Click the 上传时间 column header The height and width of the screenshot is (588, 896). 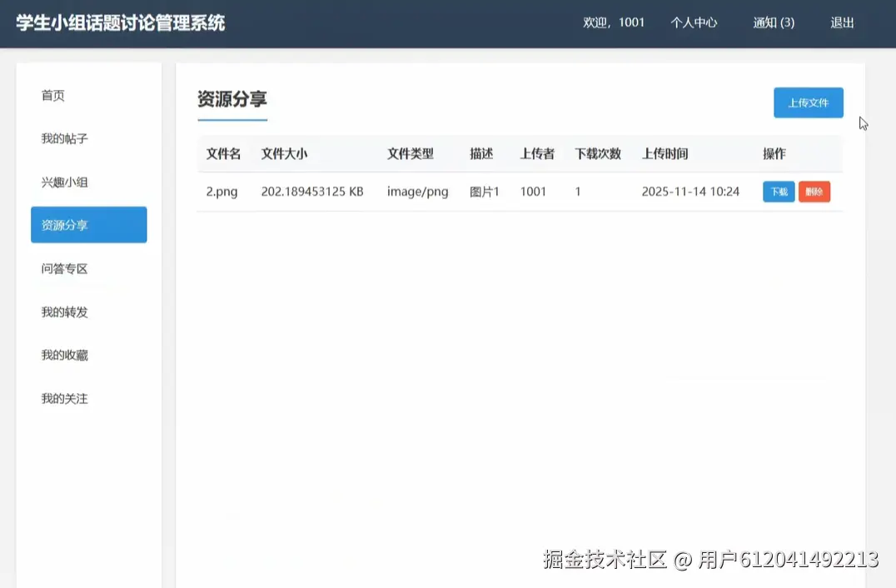point(665,153)
